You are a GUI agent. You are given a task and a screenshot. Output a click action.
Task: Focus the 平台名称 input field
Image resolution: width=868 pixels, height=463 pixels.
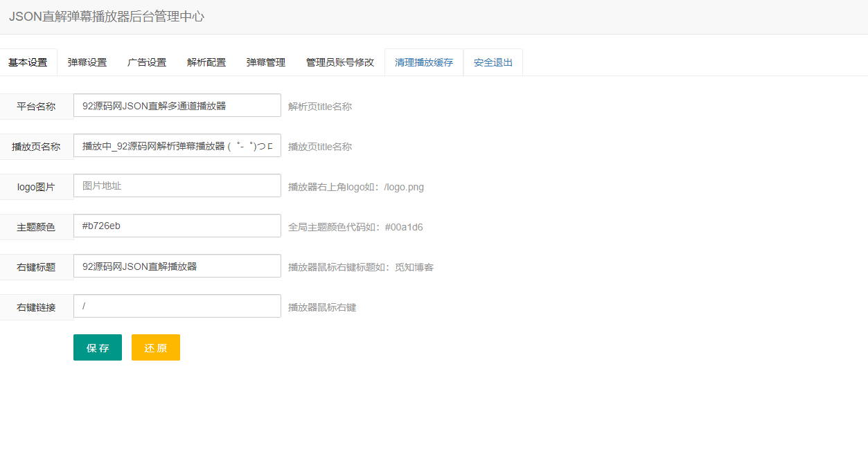coord(177,106)
